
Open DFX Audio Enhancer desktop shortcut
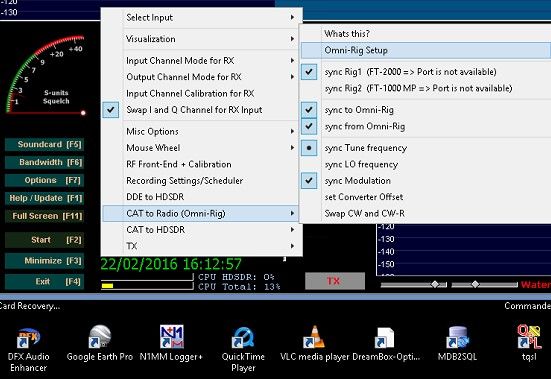(x=28, y=349)
